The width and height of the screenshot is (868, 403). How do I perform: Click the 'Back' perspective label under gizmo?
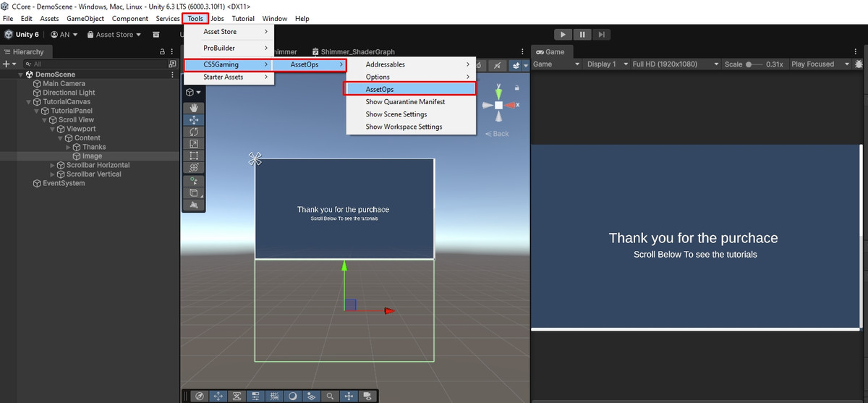tap(497, 133)
